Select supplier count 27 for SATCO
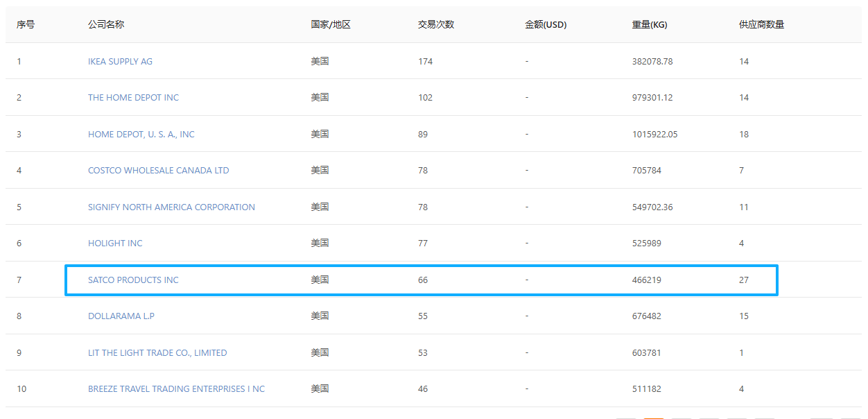This screenshot has width=868, height=419. pos(744,280)
